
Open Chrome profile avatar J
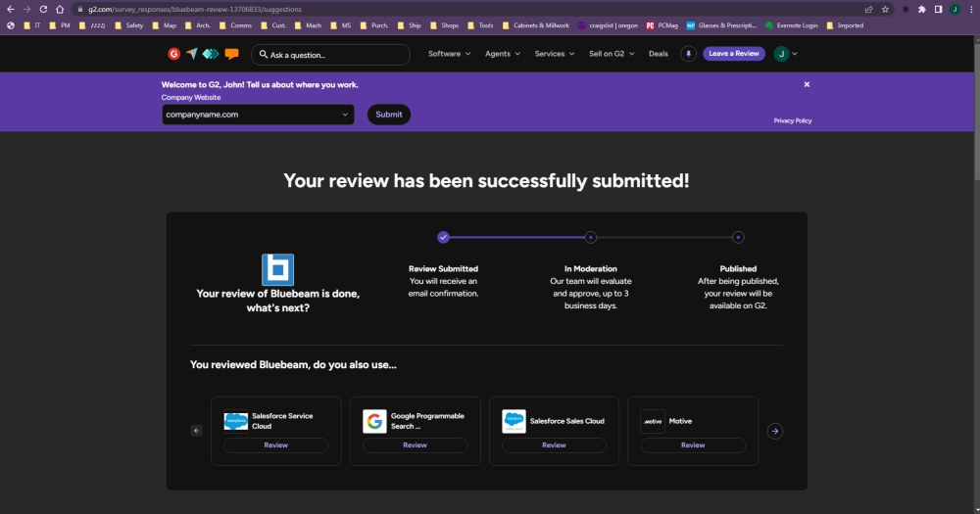click(955, 10)
